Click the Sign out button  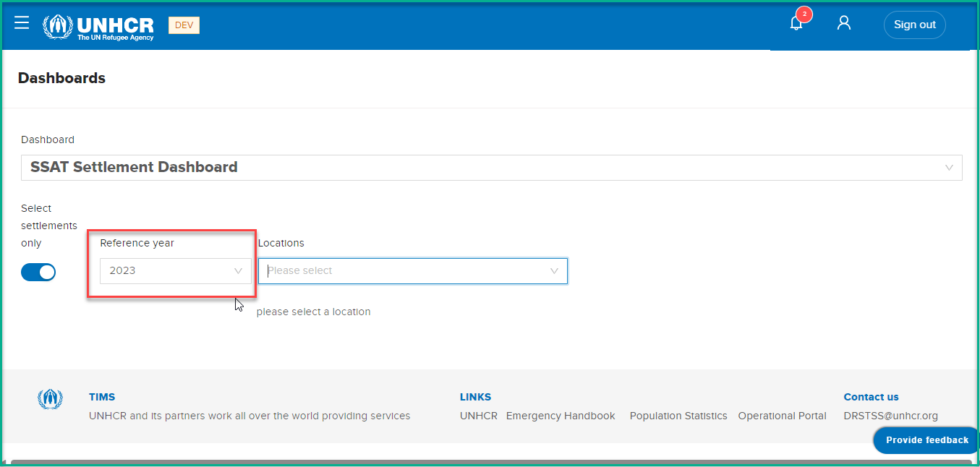point(914,25)
